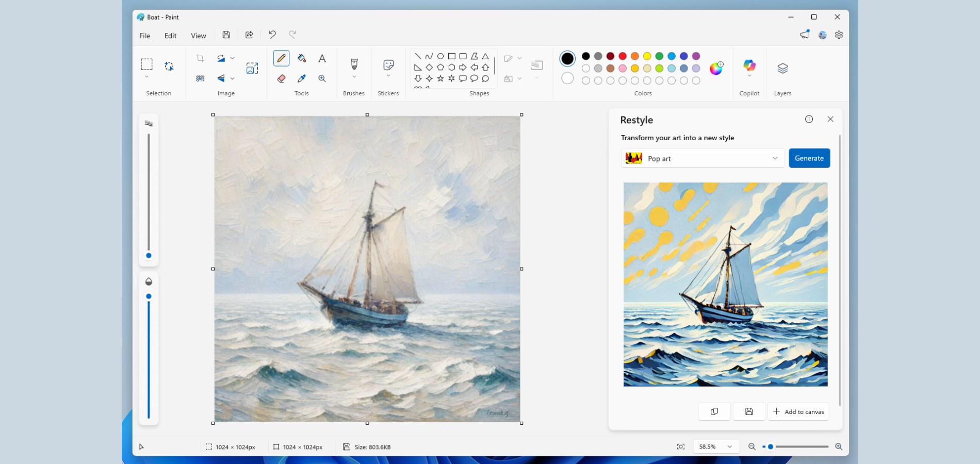This screenshot has width=980, height=464.
Task: Select the Text tool
Action: coord(322,58)
